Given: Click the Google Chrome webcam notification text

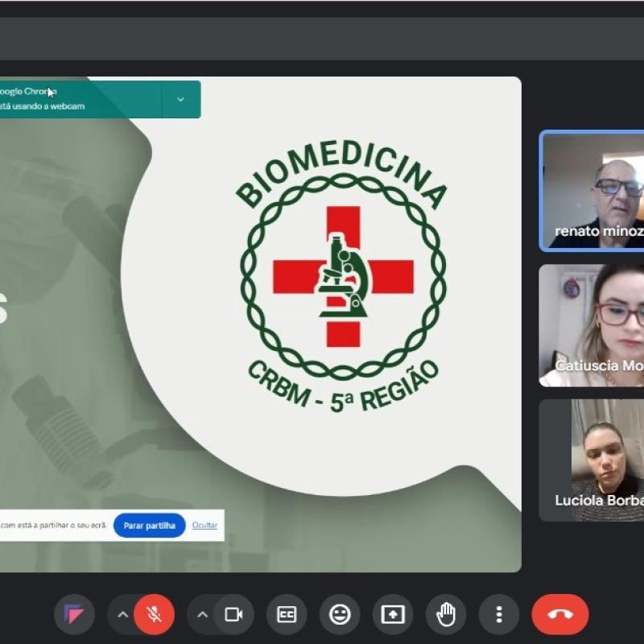Looking at the screenshot, I should [40, 99].
